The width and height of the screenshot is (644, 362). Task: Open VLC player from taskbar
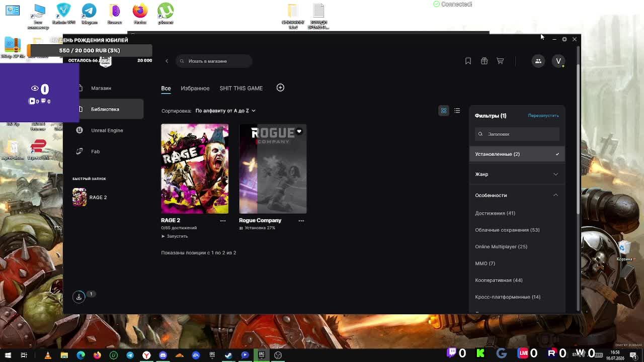coord(48,355)
